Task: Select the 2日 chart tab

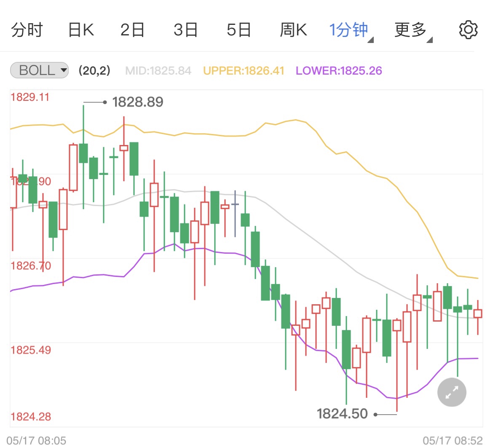Action: pyautogui.click(x=132, y=30)
